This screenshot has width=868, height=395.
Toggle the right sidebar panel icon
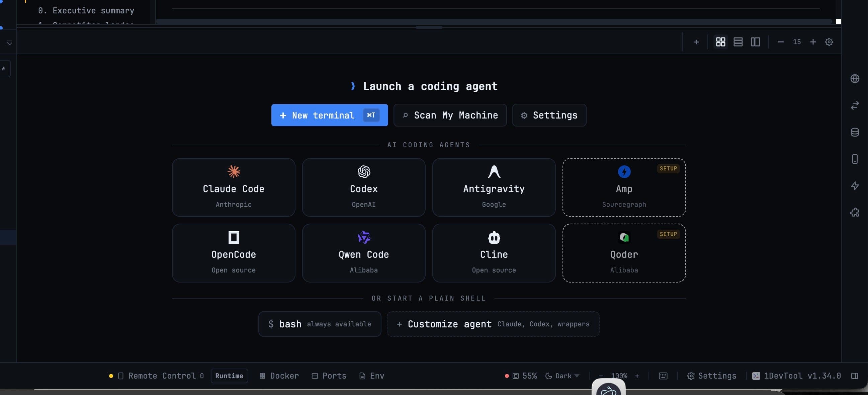[x=854, y=376]
